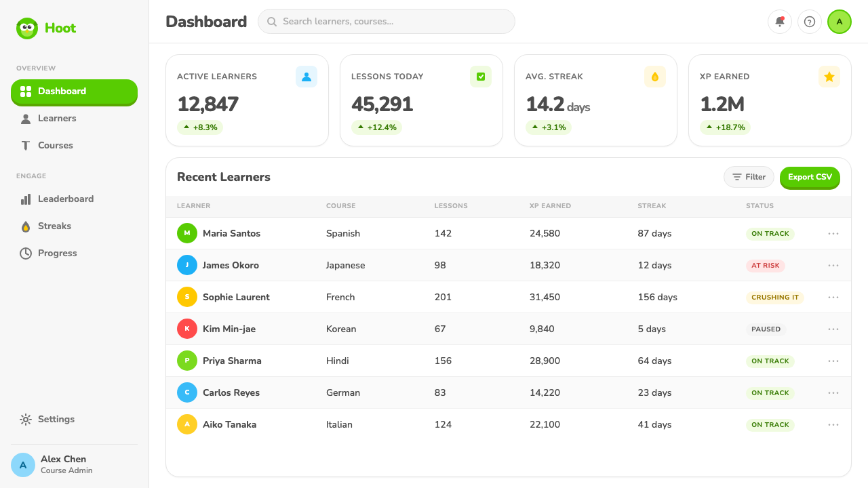Click the Export CSV button

(x=810, y=177)
